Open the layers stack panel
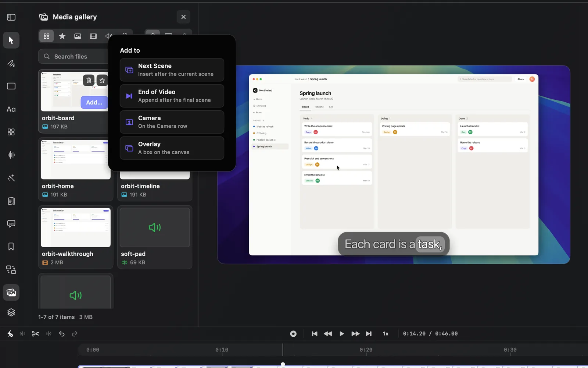Viewport: 588px width, 368px height. click(11, 312)
